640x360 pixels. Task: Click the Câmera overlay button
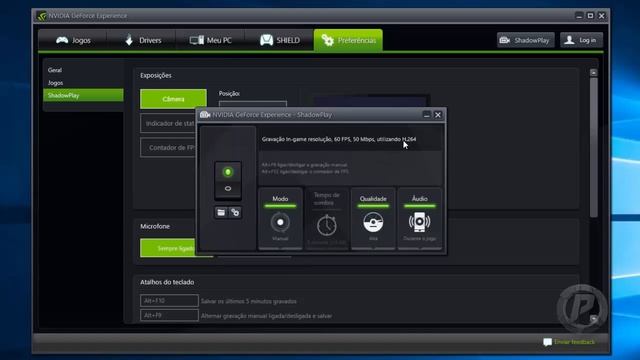[173, 99]
